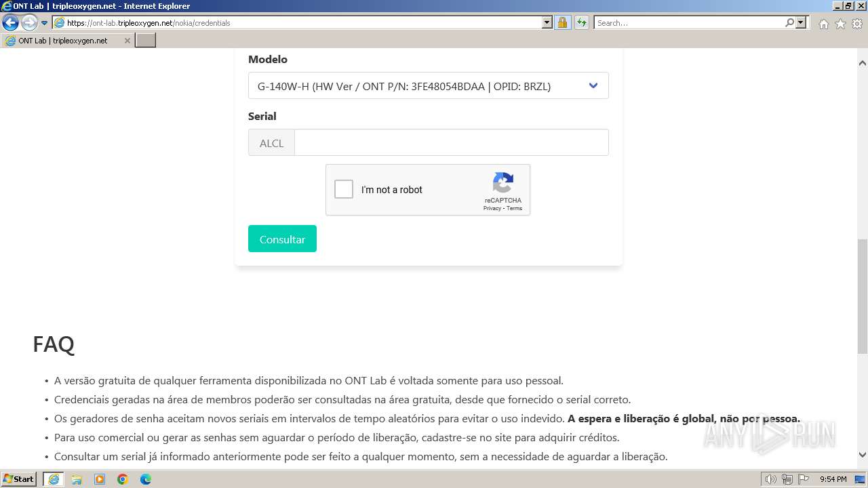Click the 9:54 PM clock
The height and width of the screenshot is (488, 868).
point(833,479)
